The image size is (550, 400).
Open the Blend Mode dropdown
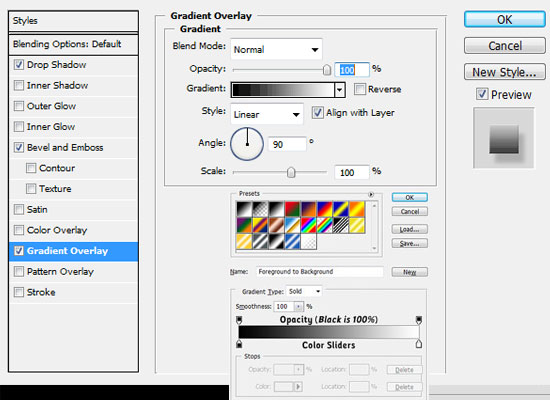pos(276,49)
